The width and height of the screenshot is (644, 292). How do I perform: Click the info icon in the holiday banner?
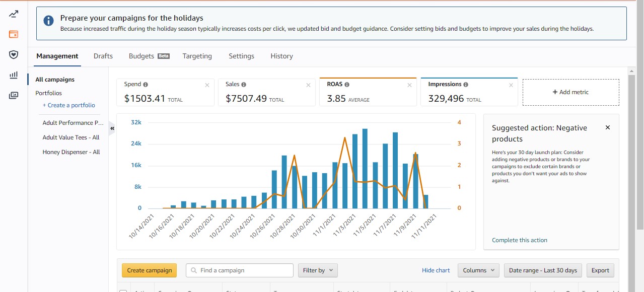point(48,21)
